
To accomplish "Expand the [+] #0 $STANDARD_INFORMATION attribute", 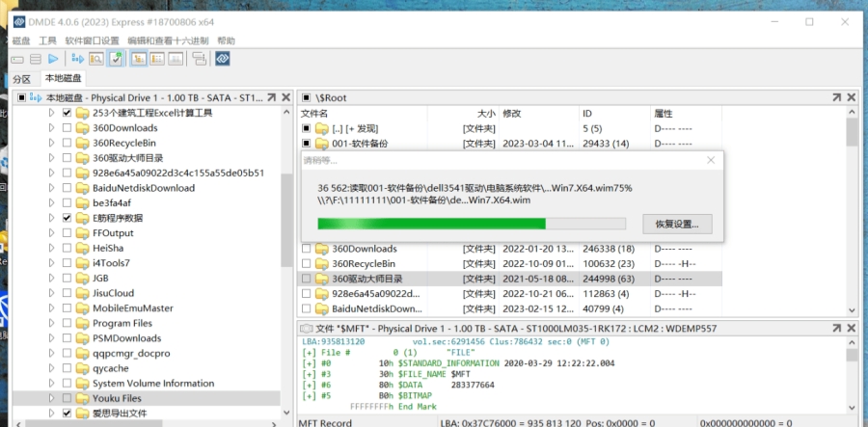I will pos(309,363).
